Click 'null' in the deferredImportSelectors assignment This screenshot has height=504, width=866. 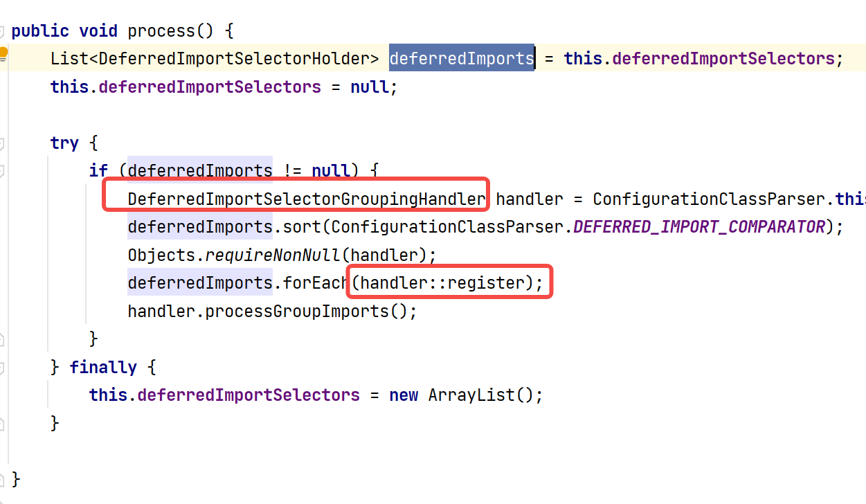pyautogui.click(x=370, y=87)
